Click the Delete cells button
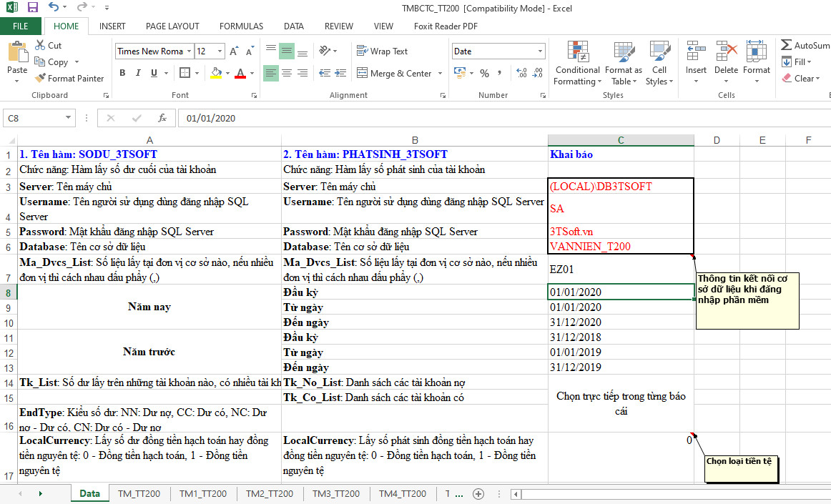Image resolution: width=831 pixels, height=504 pixels. (x=726, y=62)
